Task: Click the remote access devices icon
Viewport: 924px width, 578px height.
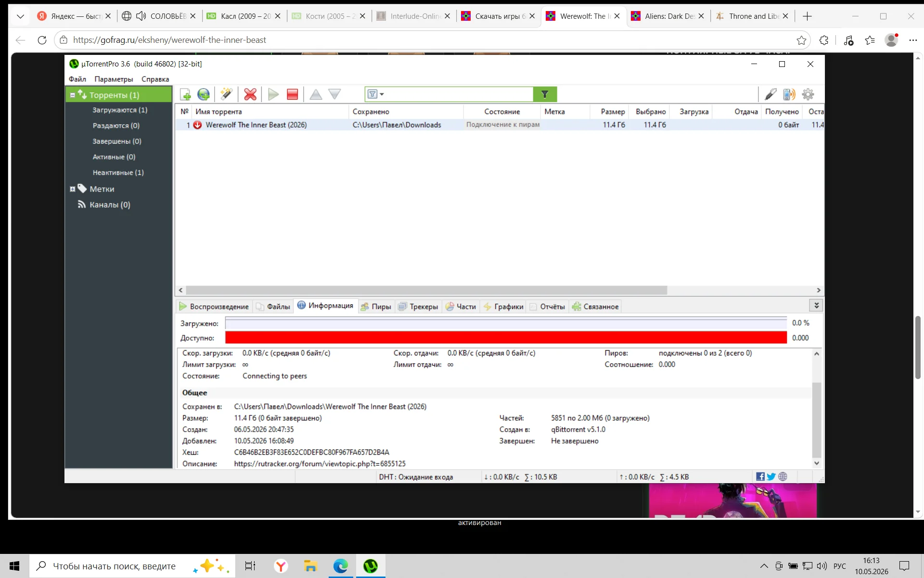Action: tap(789, 94)
